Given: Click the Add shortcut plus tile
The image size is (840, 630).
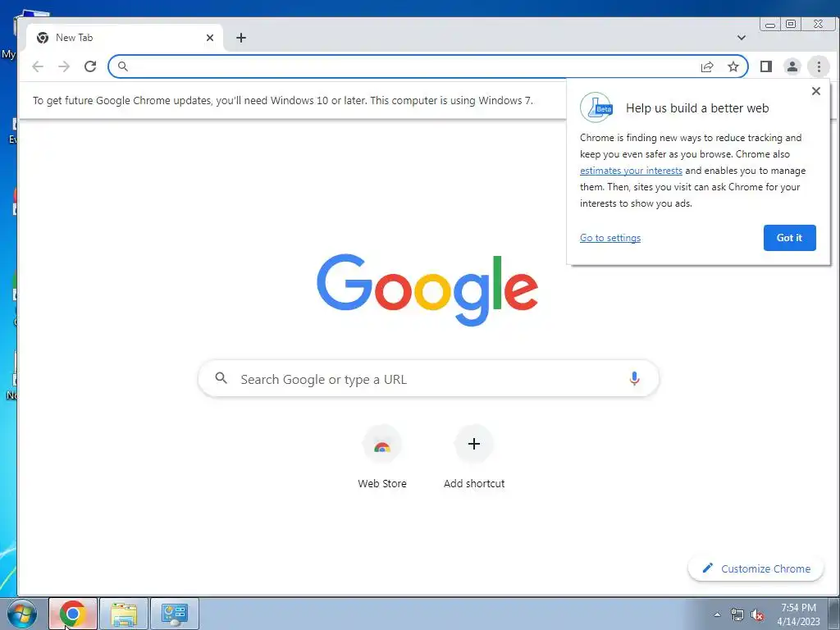Looking at the screenshot, I should (473, 444).
